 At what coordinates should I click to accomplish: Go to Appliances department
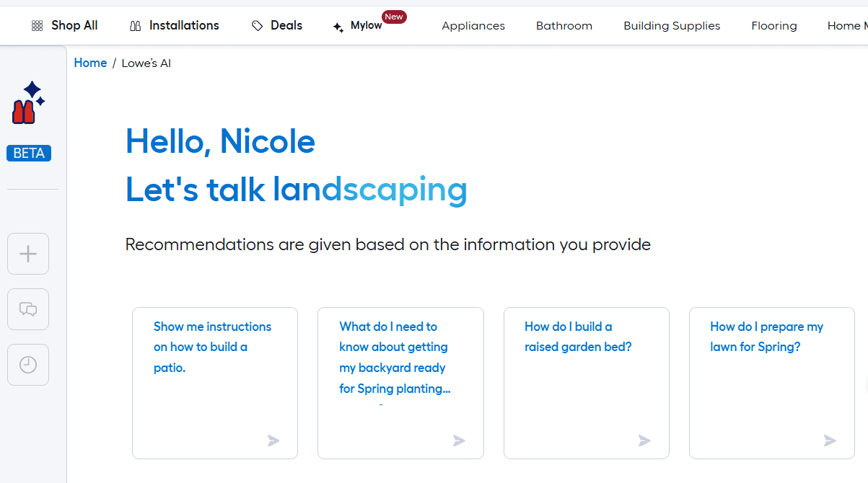[x=473, y=26]
